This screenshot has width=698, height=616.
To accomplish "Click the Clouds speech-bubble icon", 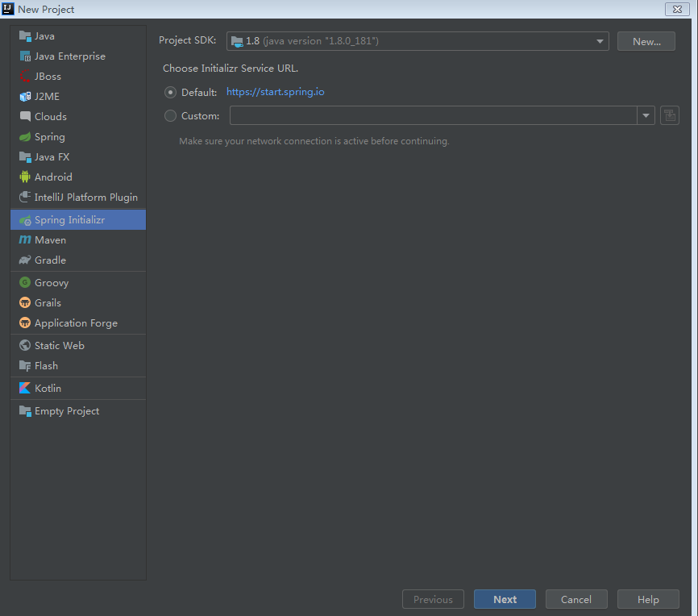I will point(25,116).
